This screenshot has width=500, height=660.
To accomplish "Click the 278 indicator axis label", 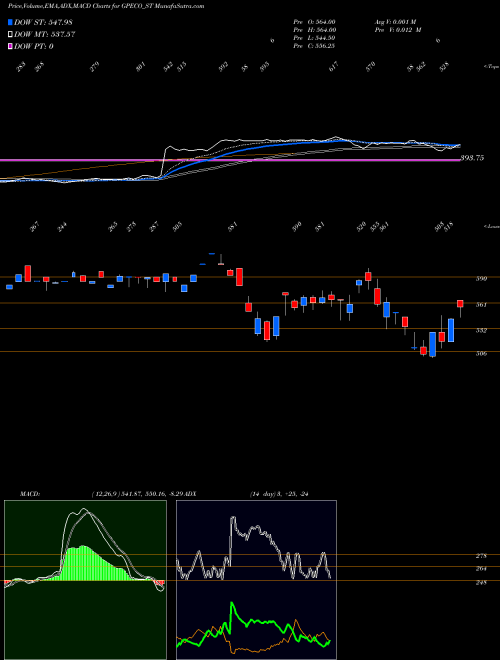I will [481, 556].
